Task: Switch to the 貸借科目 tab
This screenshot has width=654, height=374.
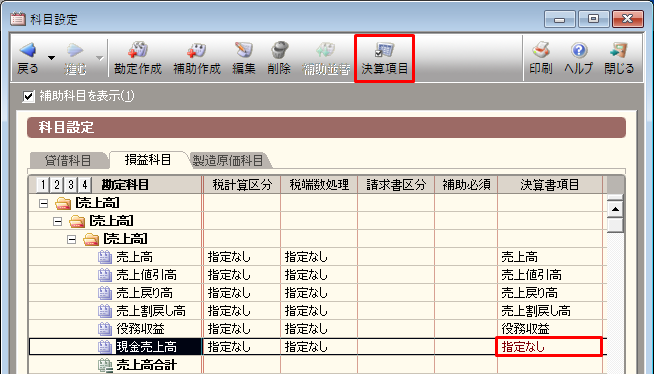Action: (68, 161)
